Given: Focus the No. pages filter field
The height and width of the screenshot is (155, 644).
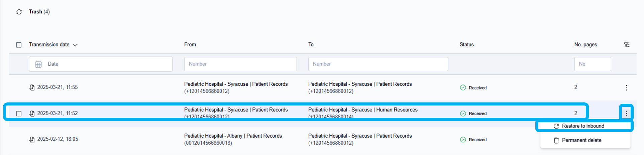Looking at the screenshot, I should (x=593, y=64).
